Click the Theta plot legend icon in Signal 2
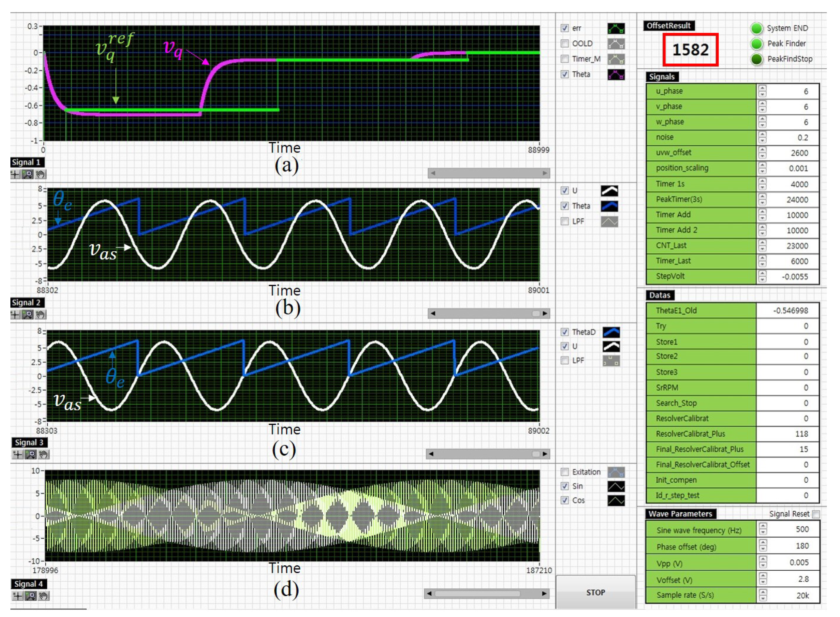 [x=609, y=206]
